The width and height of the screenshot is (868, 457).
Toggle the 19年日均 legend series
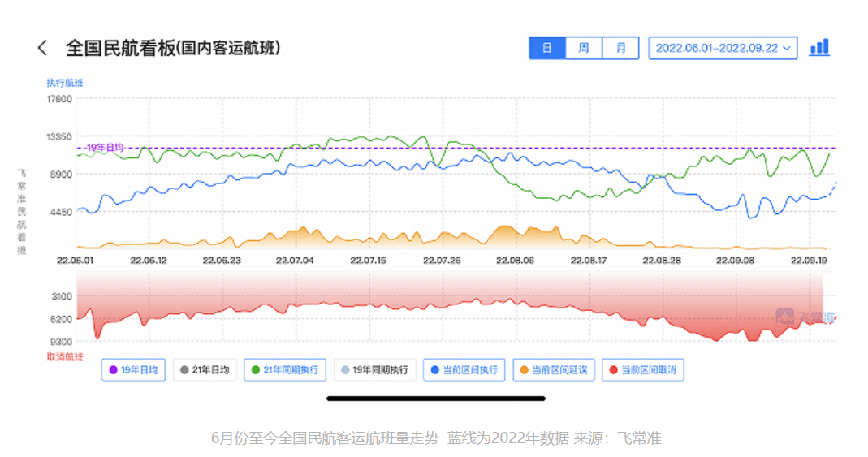pos(134,370)
